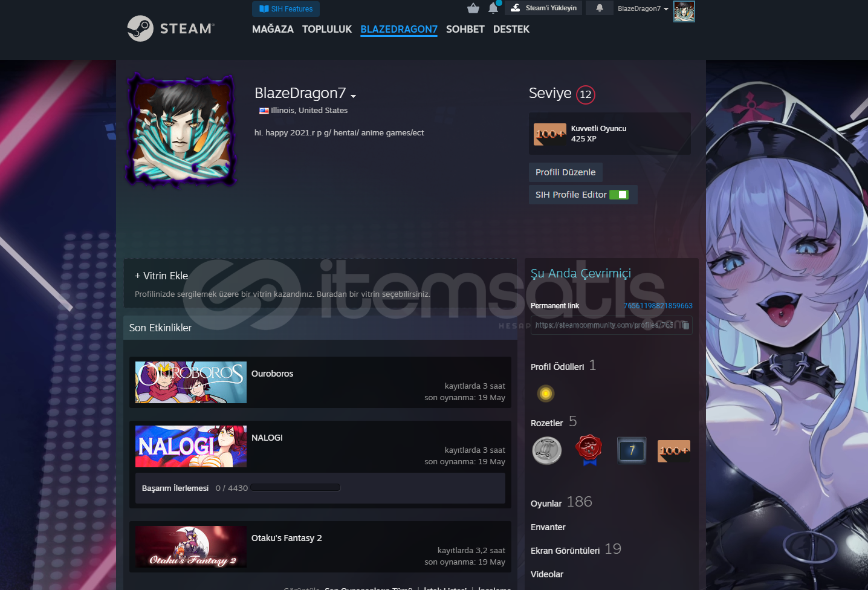Viewport: 868px width, 590px height.
Task: Open the Ouroboros game title link
Action: point(273,374)
